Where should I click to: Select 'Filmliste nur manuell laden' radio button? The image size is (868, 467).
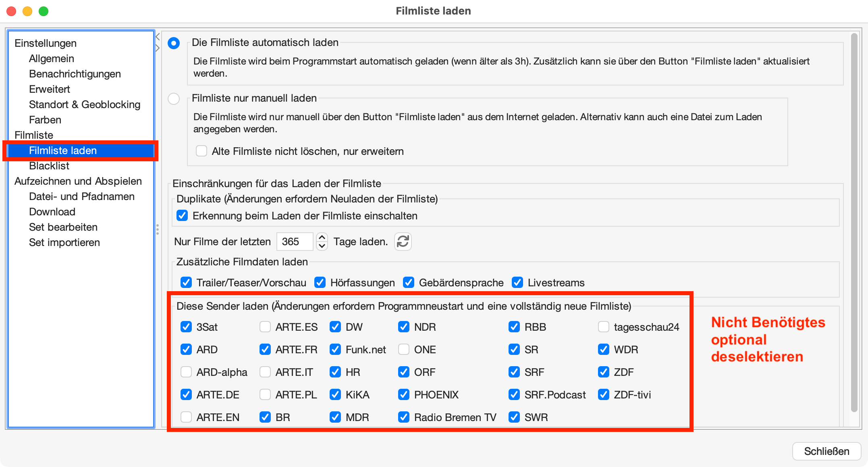(x=174, y=98)
